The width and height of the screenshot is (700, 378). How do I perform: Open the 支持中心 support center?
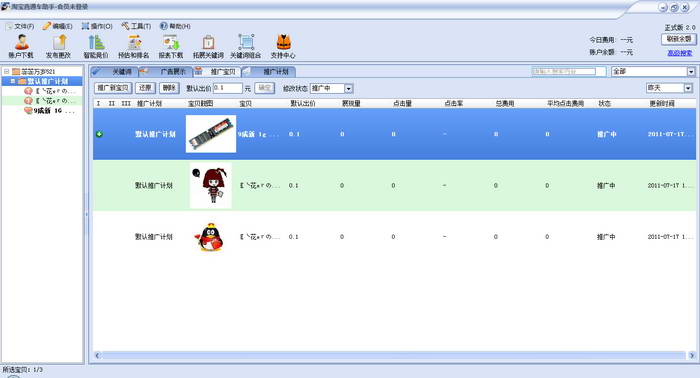pos(283,46)
